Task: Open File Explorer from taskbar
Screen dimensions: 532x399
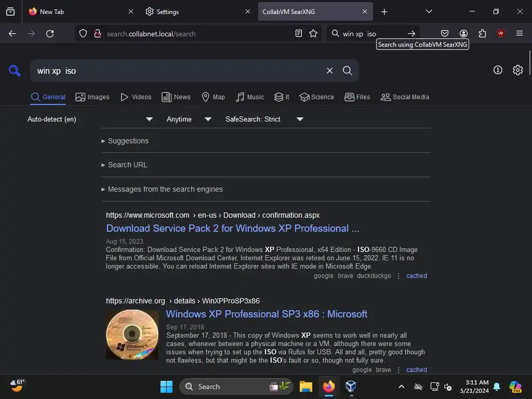Action: pyautogui.click(x=305, y=387)
